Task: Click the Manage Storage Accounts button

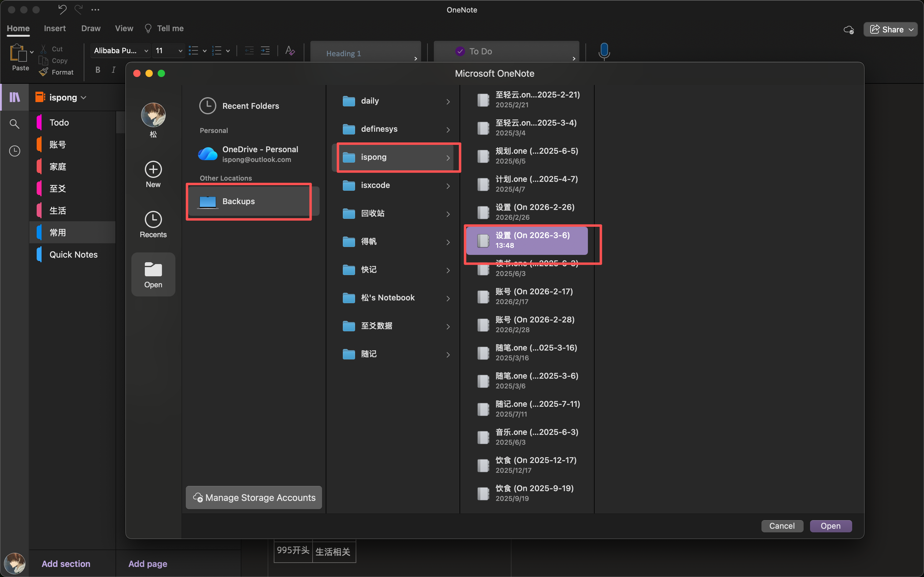Action: [254, 498]
